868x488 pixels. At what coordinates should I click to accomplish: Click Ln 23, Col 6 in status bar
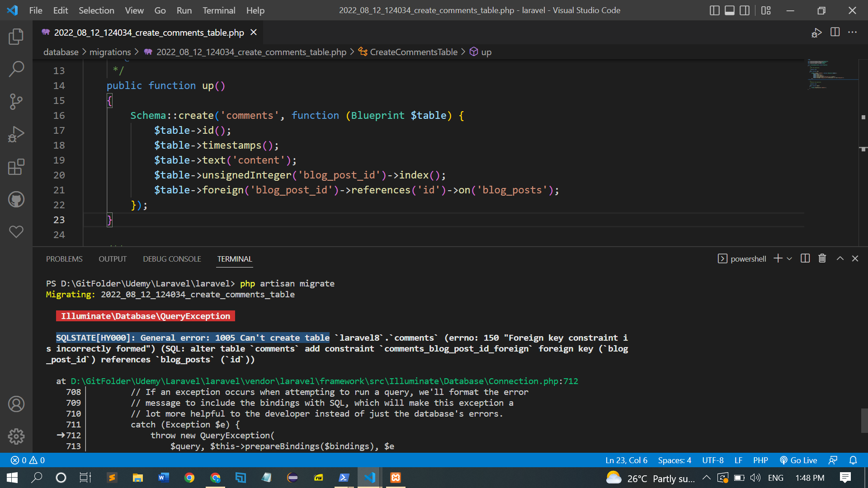[626, 460]
